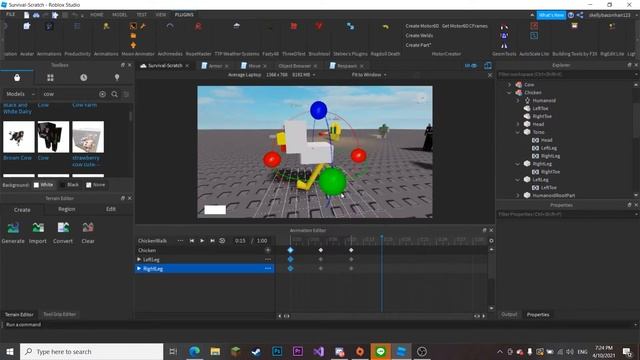Click Get Motor6D CFrames button
The height and width of the screenshot is (360, 640).
click(465, 26)
